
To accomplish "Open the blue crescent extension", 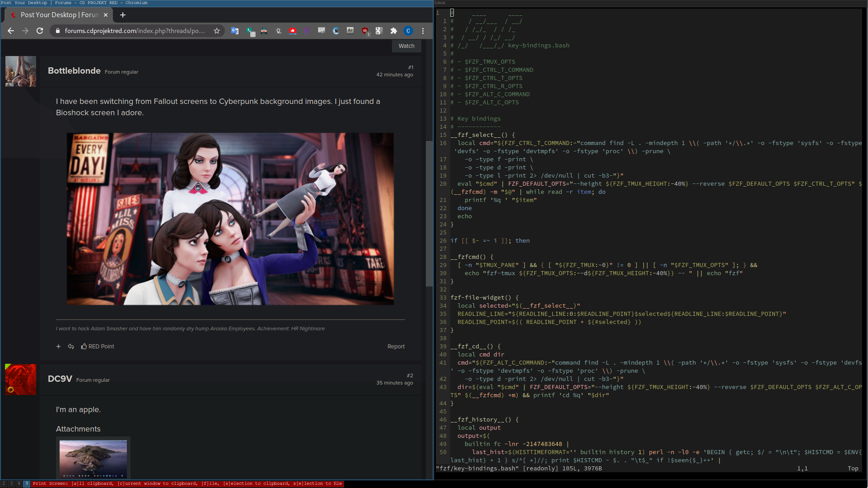I will [x=336, y=31].
